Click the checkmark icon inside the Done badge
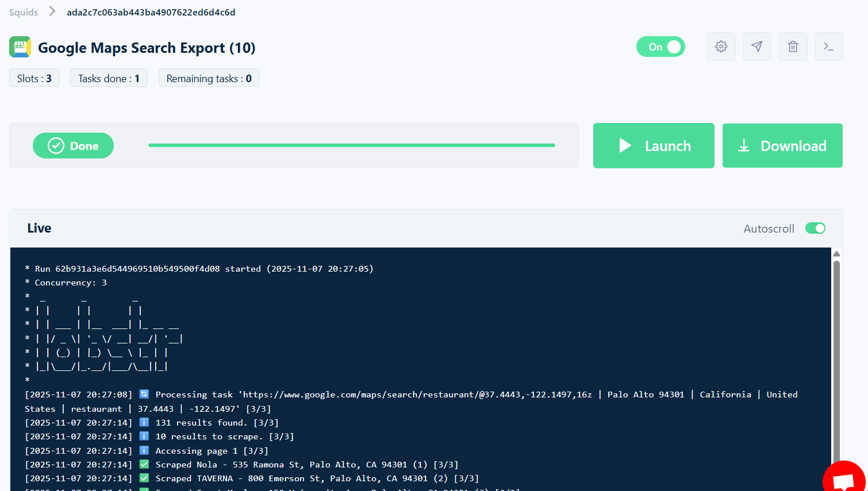 coord(55,145)
